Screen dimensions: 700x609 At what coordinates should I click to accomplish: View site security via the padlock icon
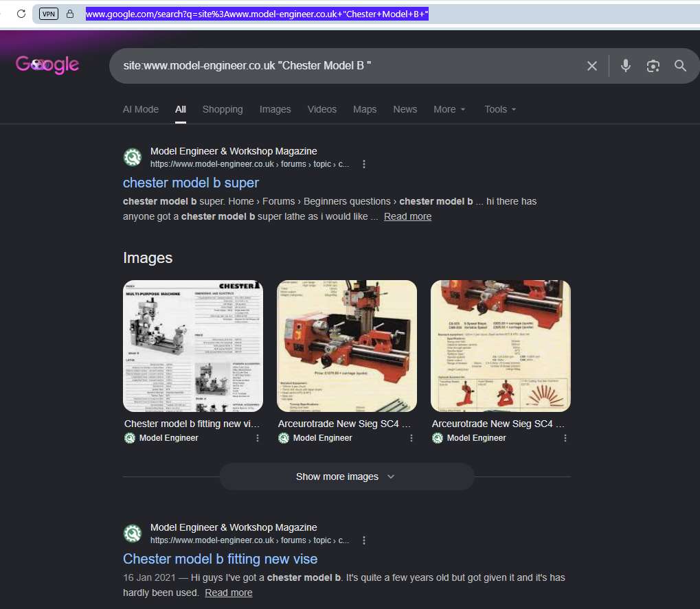[x=70, y=14]
